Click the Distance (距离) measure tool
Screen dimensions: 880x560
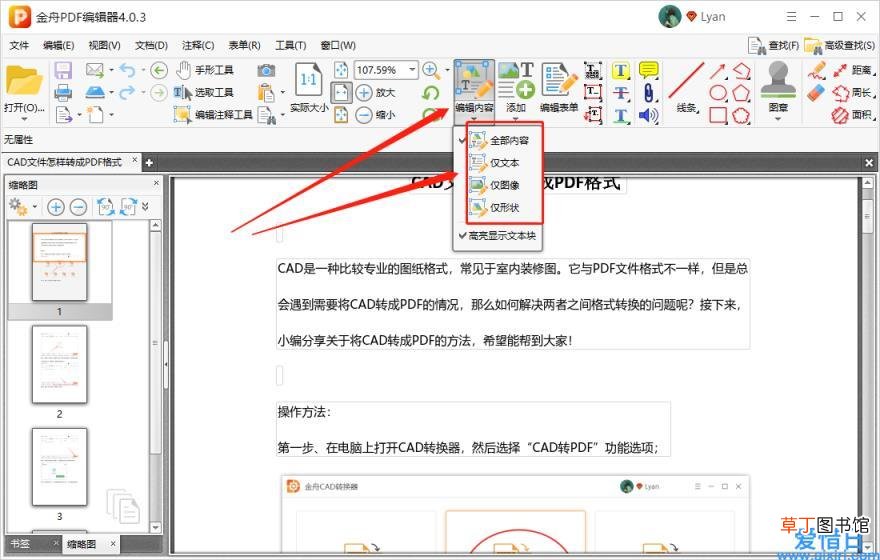(853, 70)
